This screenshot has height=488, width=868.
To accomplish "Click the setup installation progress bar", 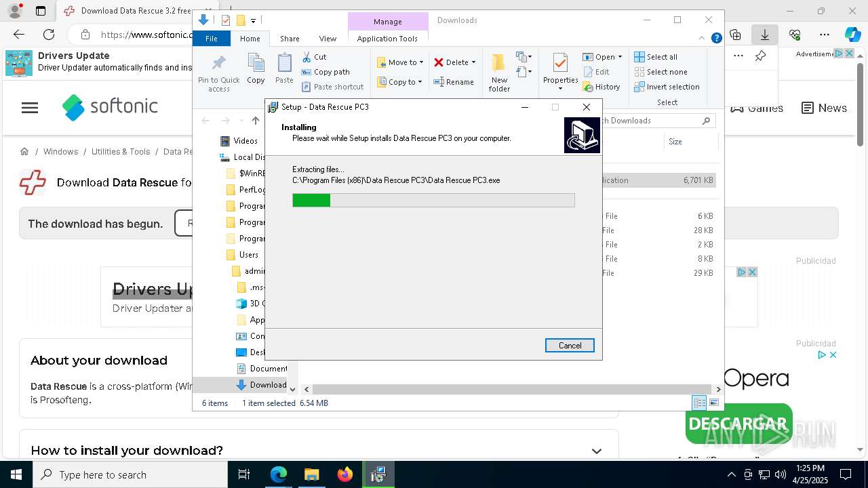I will point(433,200).
